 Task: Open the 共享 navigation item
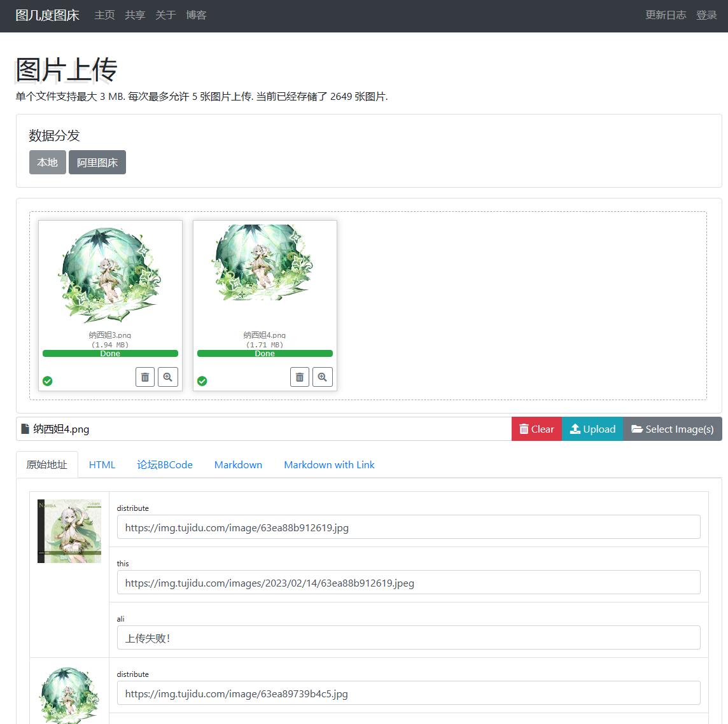(x=135, y=15)
